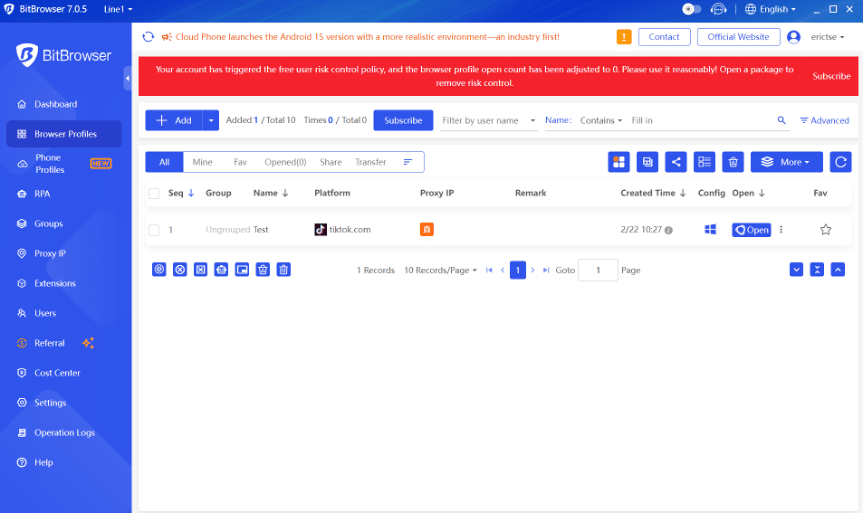The height and width of the screenshot is (514, 864).
Task: Select Browser Profiles in sidebar
Action: click(x=64, y=134)
